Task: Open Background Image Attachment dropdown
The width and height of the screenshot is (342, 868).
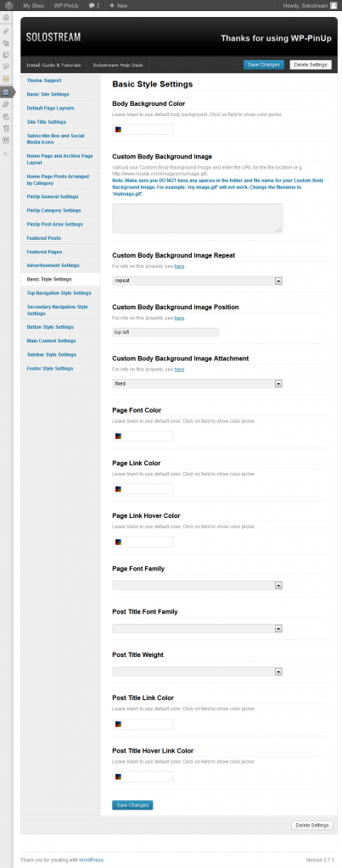Action: pyautogui.click(x=198, y=384)
